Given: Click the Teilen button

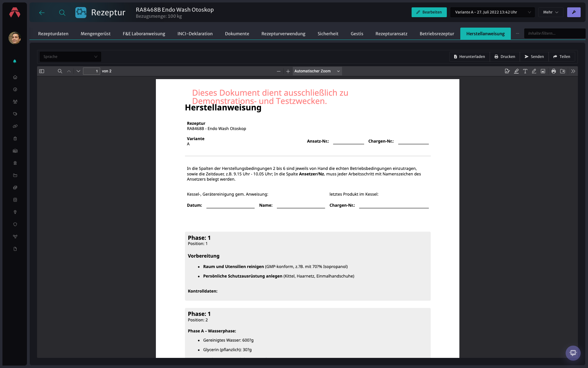Looking at the screenshot, I should (x=562, y=57).
